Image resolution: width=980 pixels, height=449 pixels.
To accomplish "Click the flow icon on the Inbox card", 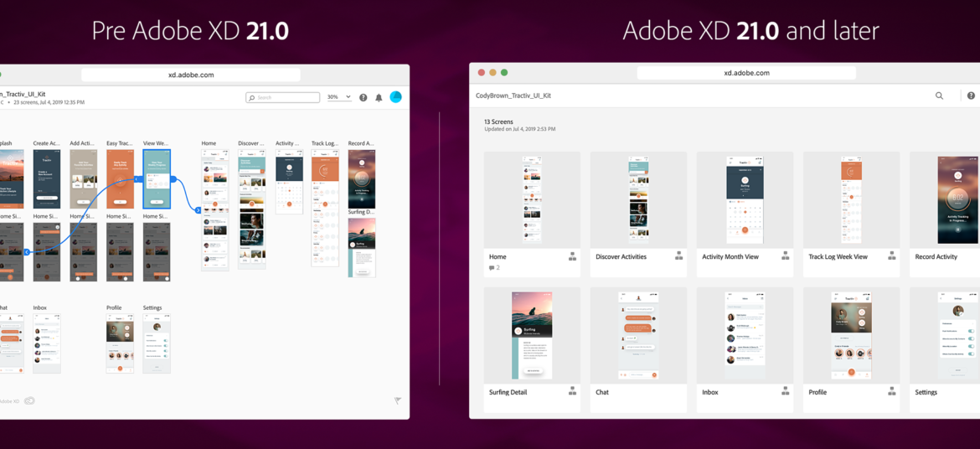I will click(785, 391).
